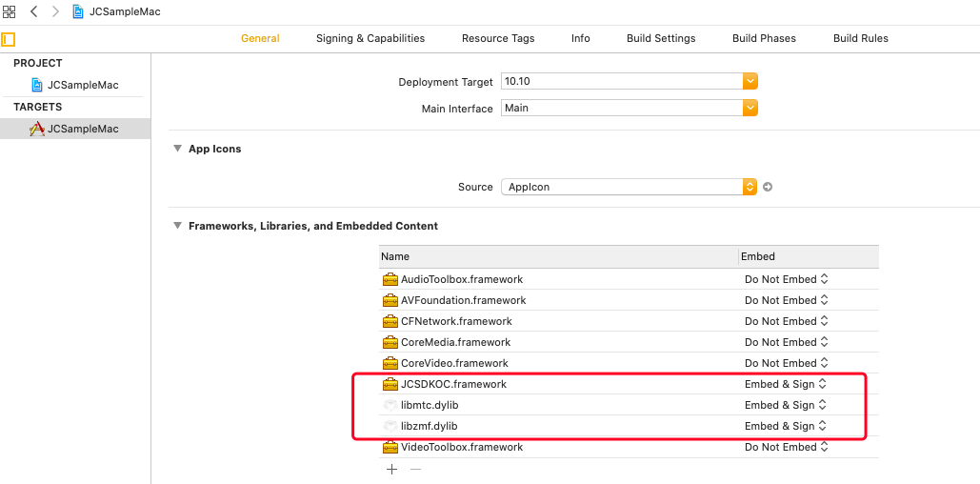Go forward with the right chevron
The width and height of the screenshot is (980, 484).
click(55, 11)
